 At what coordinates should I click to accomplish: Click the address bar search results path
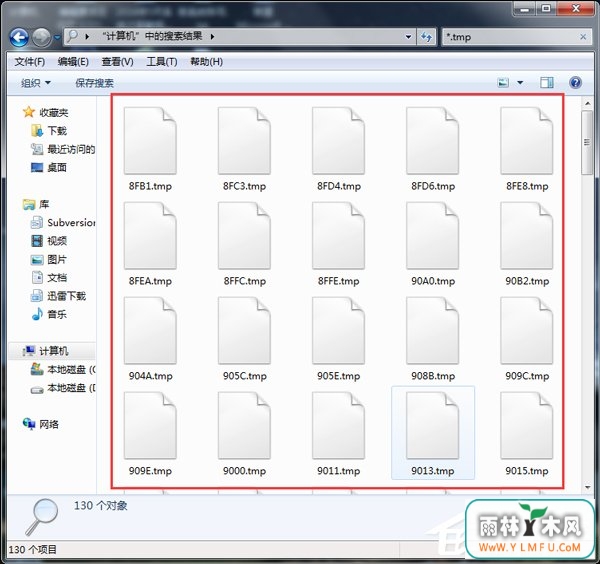(x=152, y=37)
